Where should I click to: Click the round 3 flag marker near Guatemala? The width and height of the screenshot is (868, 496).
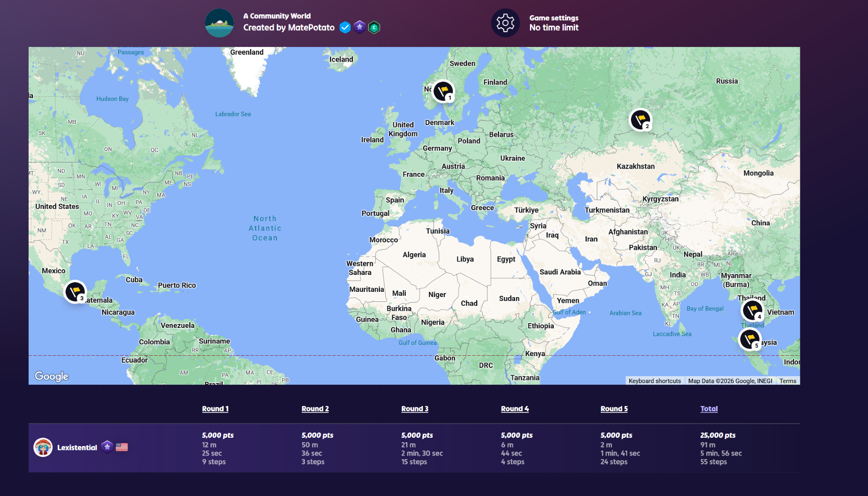coord(75,291)
